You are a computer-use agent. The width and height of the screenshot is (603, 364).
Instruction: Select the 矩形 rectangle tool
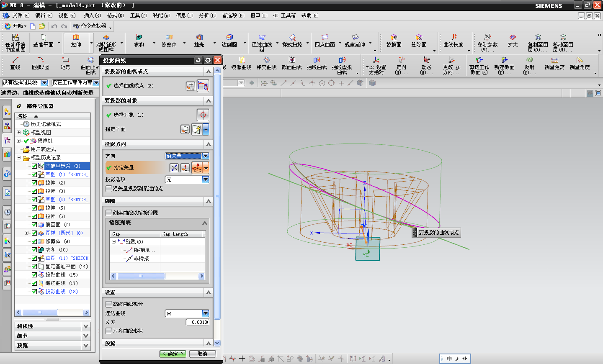pyautogui.click(x=65, y=64)
